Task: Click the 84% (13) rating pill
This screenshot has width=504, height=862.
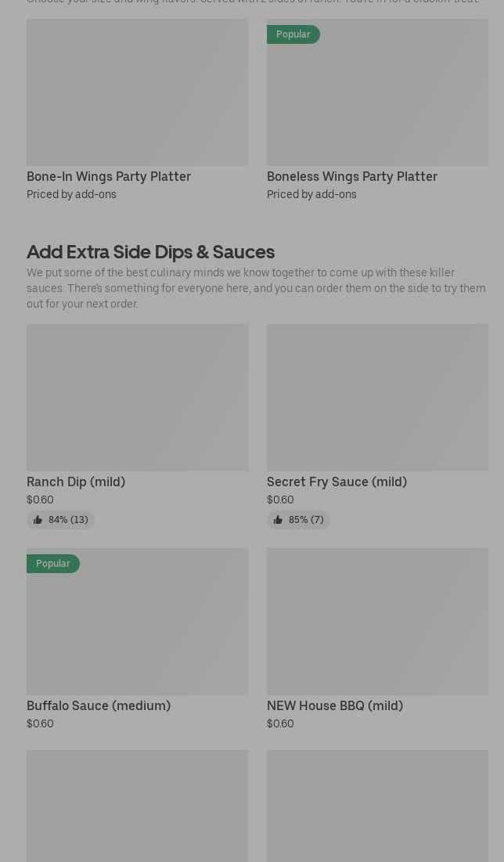Action: pyautogui.click(x=61, y=520)
